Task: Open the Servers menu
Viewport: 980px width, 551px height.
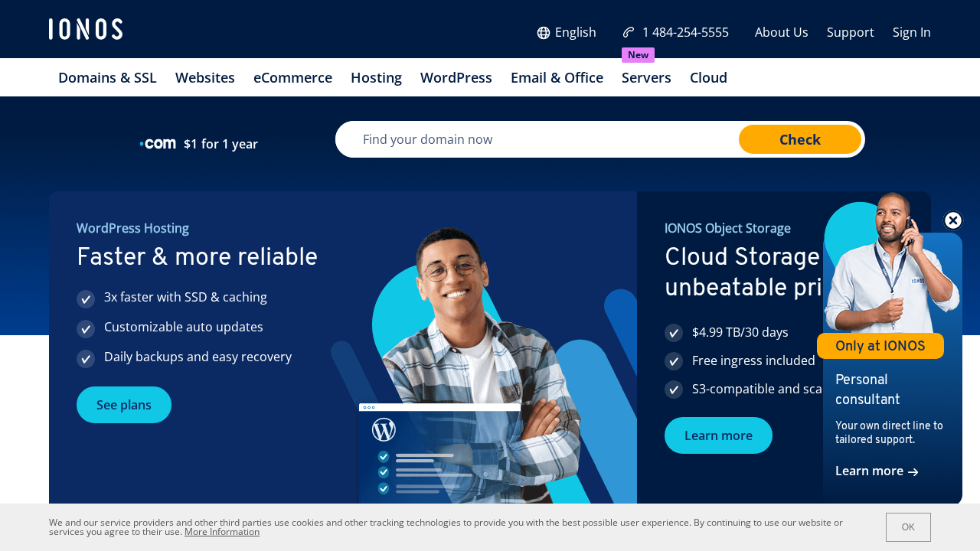Action: [646, 77]
